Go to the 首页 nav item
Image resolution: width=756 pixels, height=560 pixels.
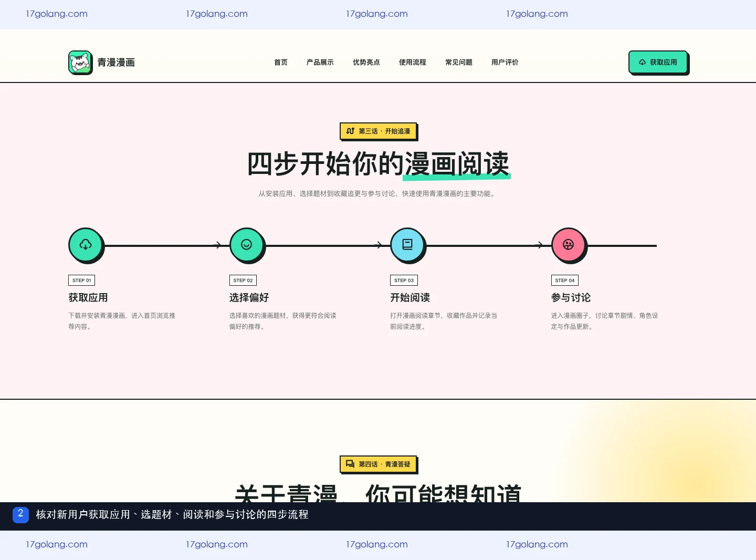point(281,62)
